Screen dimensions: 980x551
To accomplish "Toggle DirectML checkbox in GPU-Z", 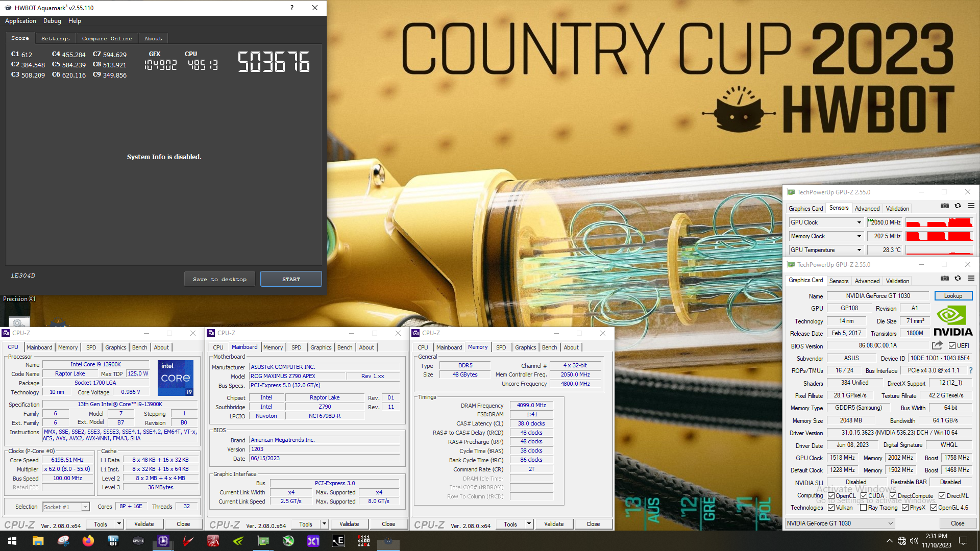I will point(942,496).
